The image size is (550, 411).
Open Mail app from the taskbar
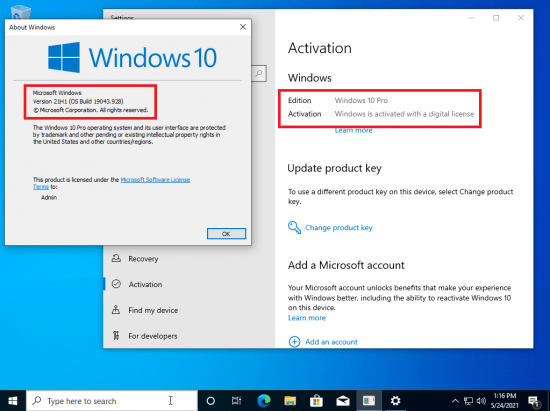point(343,400)
